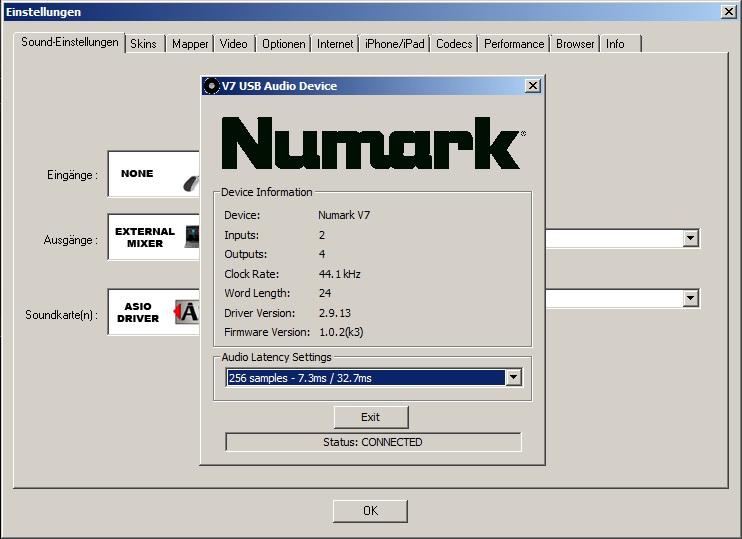Switch to the Codecs tab
The width and height of the screenshot is (742, 539).
pyautogui.click(x=454, y=44)
